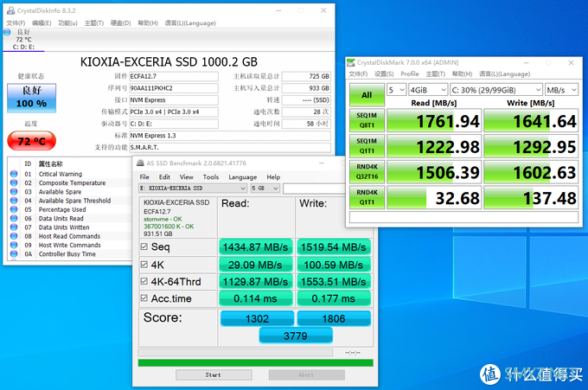588x390 pixels.
Task: Click the Seq read value 1434.87 MB/s
Action: point(255,246)
